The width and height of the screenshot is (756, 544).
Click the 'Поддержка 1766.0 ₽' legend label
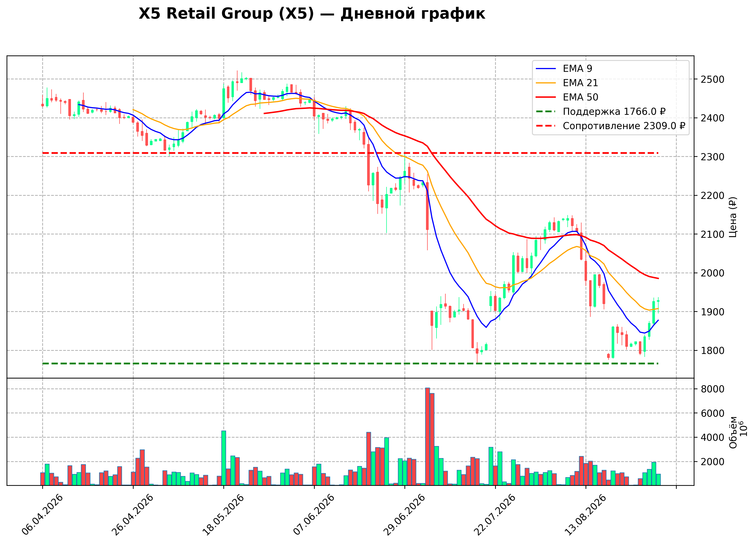pyautogui.click(x=614, y=112)
